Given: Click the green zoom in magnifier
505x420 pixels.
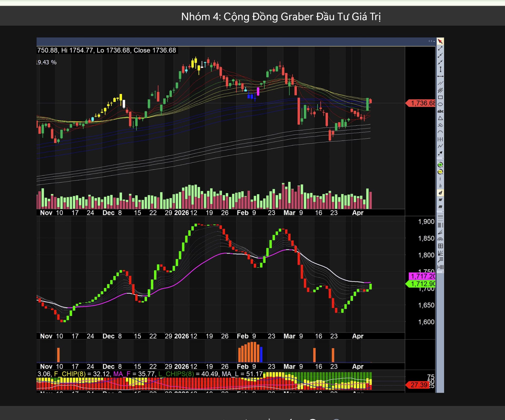Looking at the screenshot, I should 440,165.
